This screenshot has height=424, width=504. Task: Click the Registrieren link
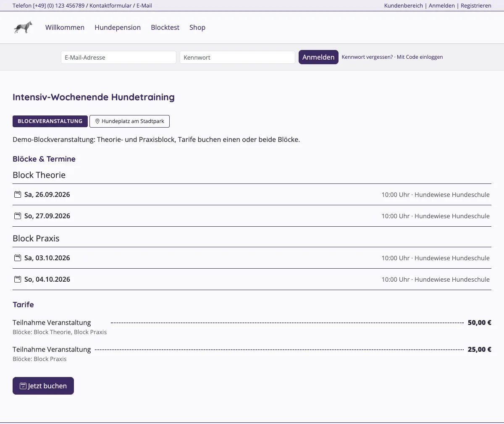click(476, 5)
